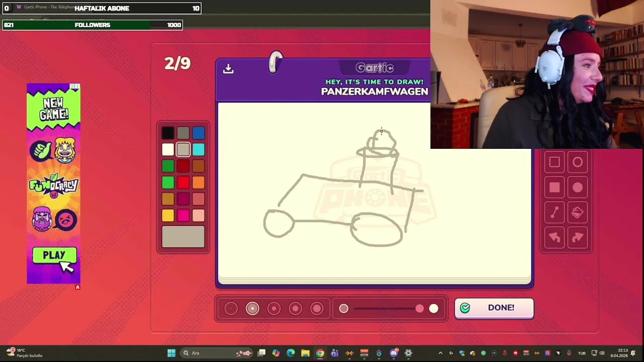The image size is (644, 362).
Task: Choose the smallest brush size
Action: click(x=231, y=309)
